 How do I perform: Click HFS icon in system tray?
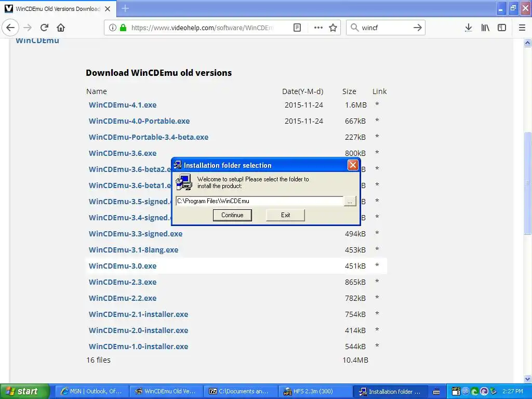(456, 391)
